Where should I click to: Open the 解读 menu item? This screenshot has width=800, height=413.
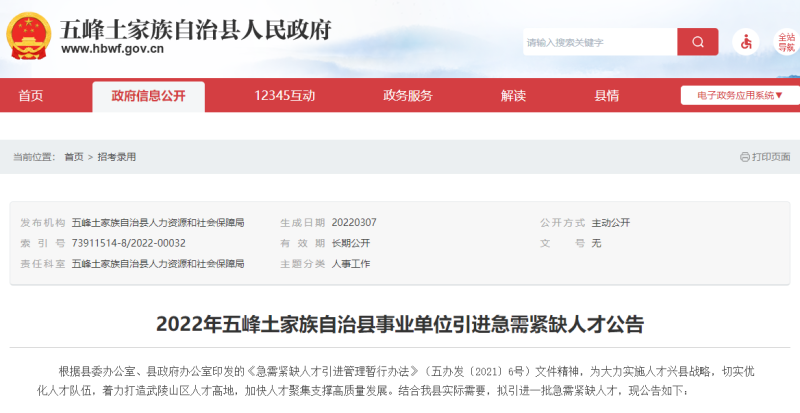(513, 95)
